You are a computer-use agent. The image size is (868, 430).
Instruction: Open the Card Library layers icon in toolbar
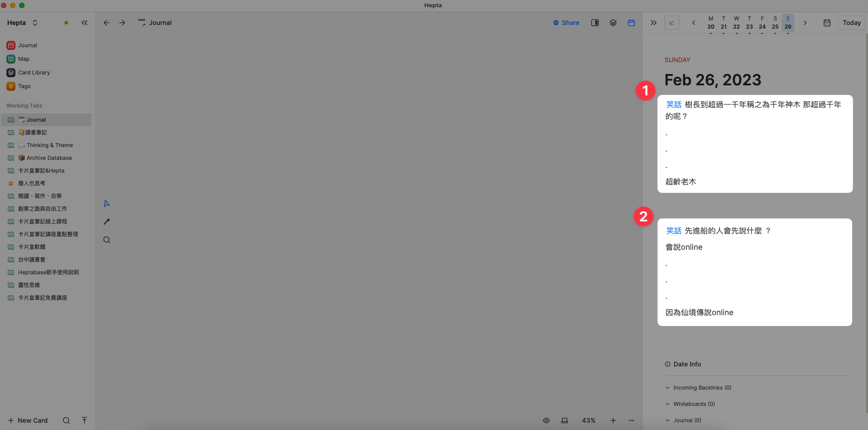tap(613, 23)
